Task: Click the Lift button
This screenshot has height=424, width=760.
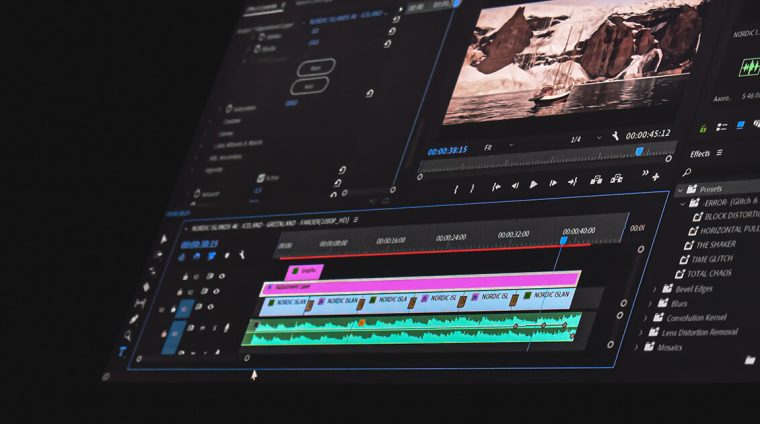Action: pyautogui.click(x=596, y=180)
